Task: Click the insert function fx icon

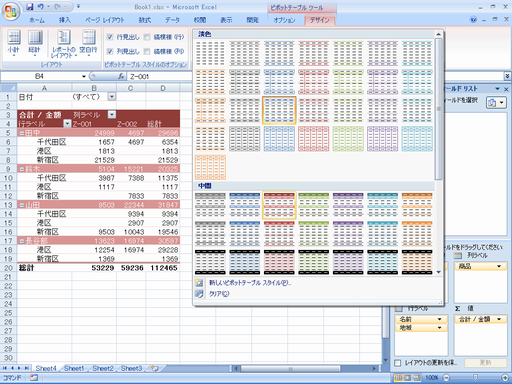Action: [121, 76]
